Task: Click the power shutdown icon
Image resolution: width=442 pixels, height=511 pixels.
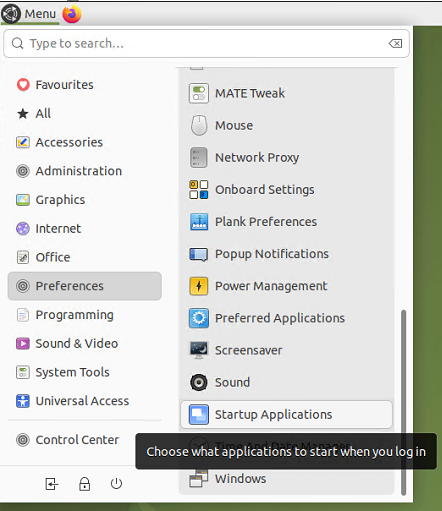Action: tap(116, 484)
